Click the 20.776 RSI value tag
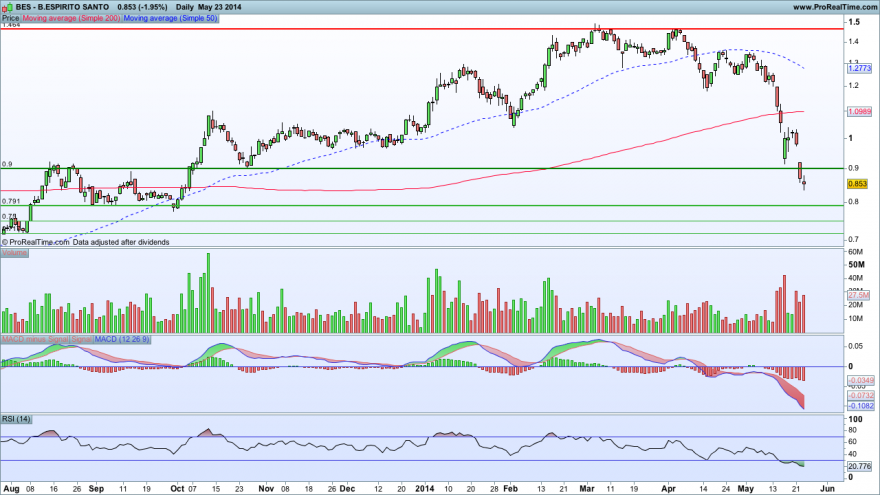This screenshot has height=495, width=880. point(859,466)
